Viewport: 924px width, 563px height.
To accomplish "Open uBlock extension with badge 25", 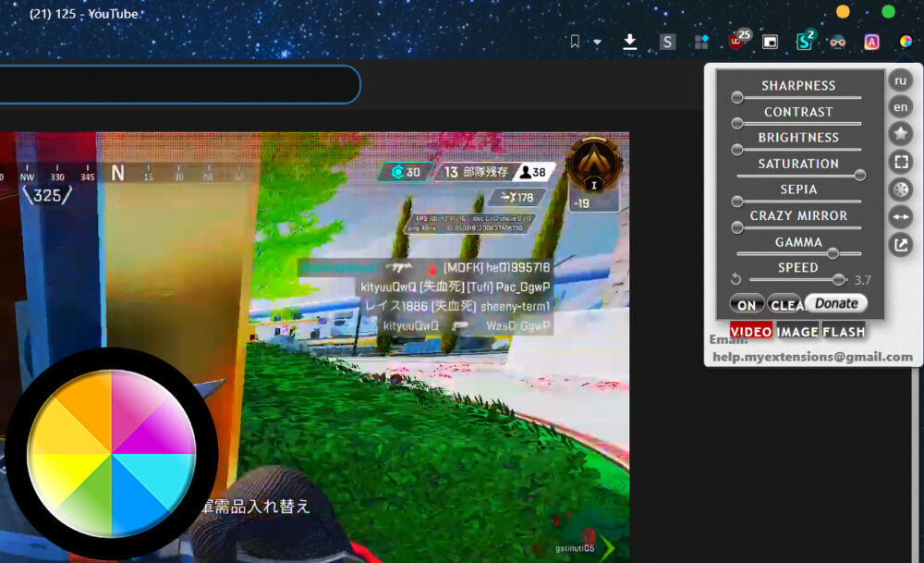I will click(738, 41).
